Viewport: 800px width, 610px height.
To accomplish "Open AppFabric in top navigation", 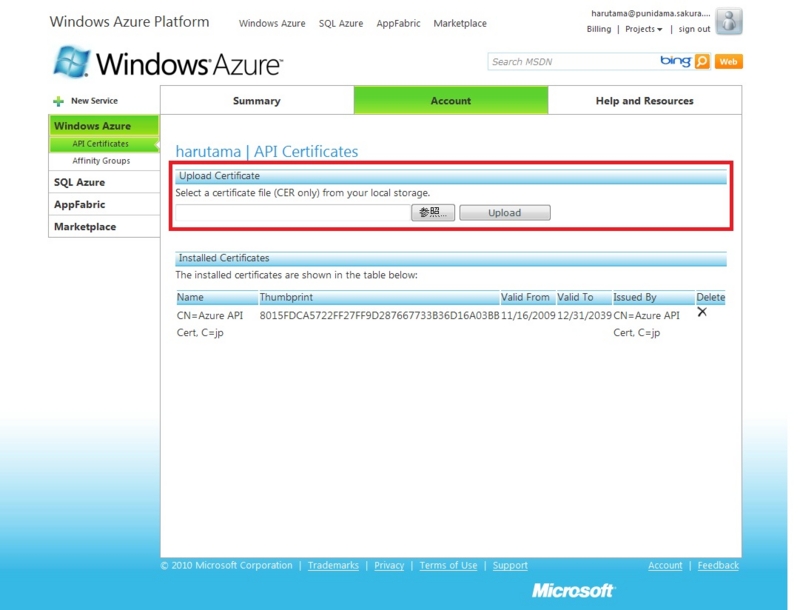I will pos(398,23).
